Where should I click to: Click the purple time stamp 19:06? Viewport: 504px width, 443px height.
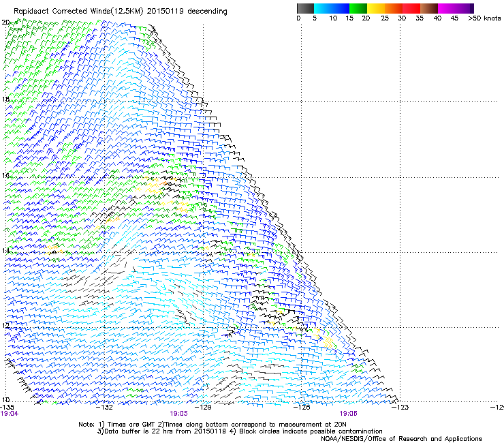pos(349,414)
